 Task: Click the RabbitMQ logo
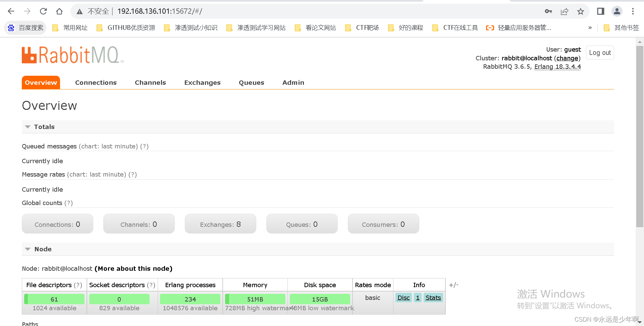tap(73, 55)
